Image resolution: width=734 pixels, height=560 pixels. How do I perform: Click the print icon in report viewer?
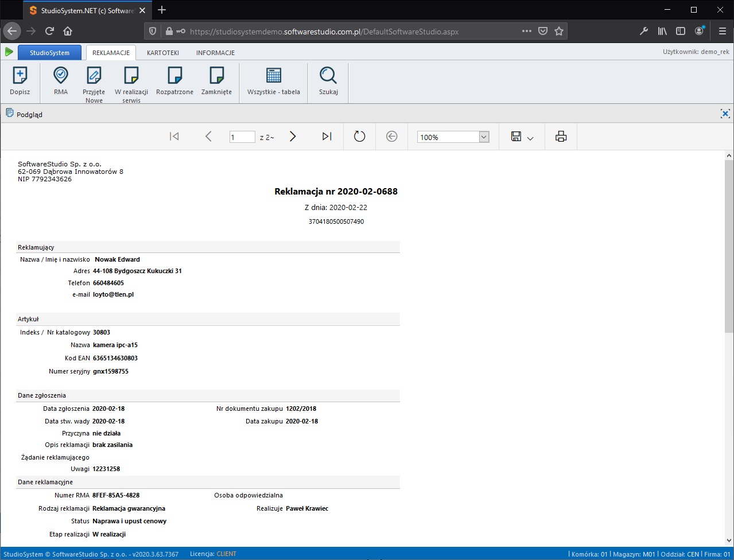click(x=560, y=136)
